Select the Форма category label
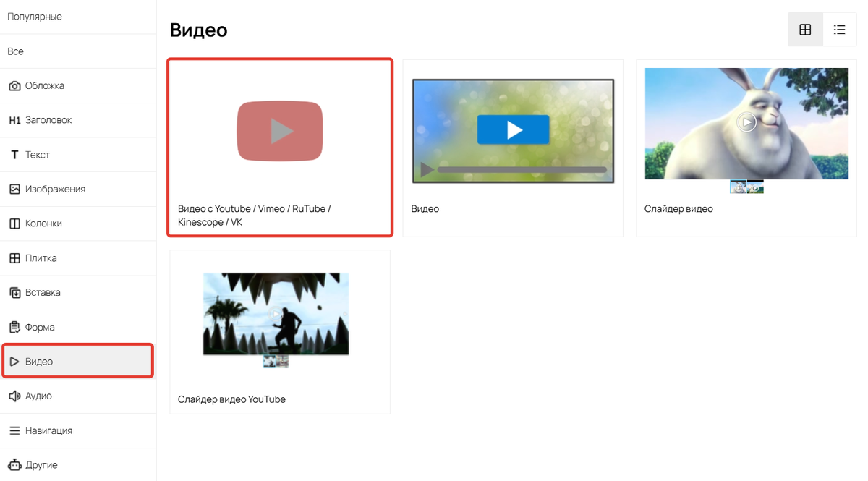The width and height of the screenshot is (868, 481). pyautogui.click(x=41, y=327)
